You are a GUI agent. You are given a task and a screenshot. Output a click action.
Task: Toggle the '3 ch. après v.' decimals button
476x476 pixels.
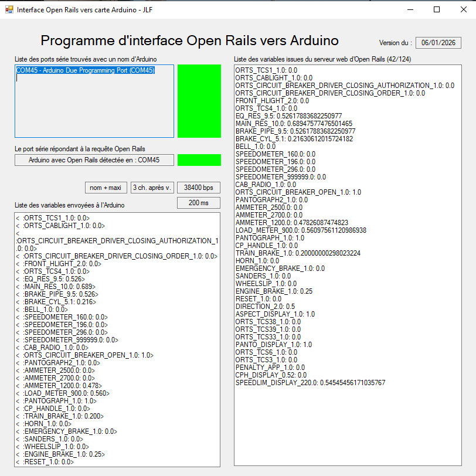click(152, 188)
